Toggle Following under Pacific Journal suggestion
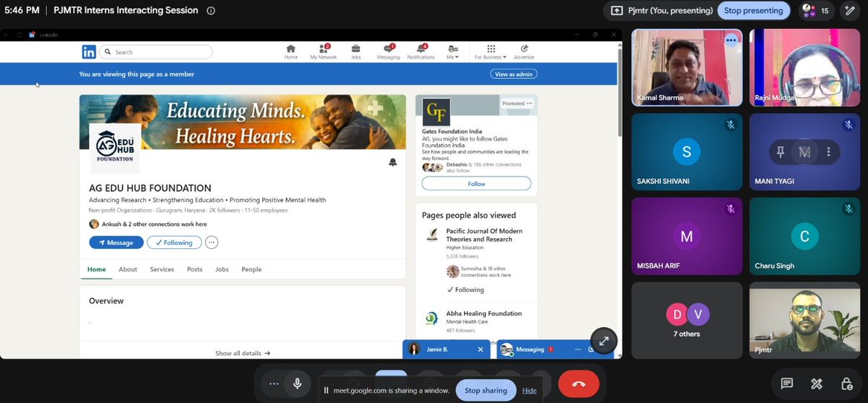 (465, 289)
